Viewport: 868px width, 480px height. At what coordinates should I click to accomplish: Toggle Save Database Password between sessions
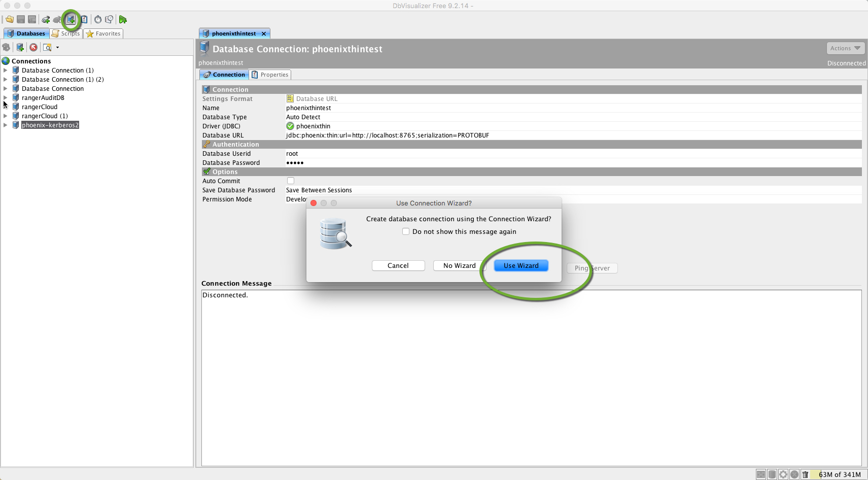click(x=319, y=190)
